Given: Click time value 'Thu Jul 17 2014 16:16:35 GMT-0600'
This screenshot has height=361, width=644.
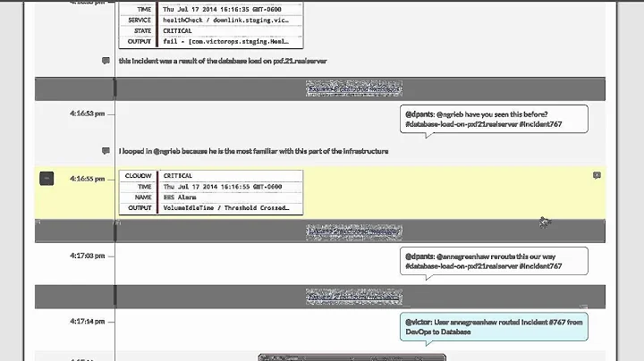Looking at the screenshot, I should click(222, 9).
